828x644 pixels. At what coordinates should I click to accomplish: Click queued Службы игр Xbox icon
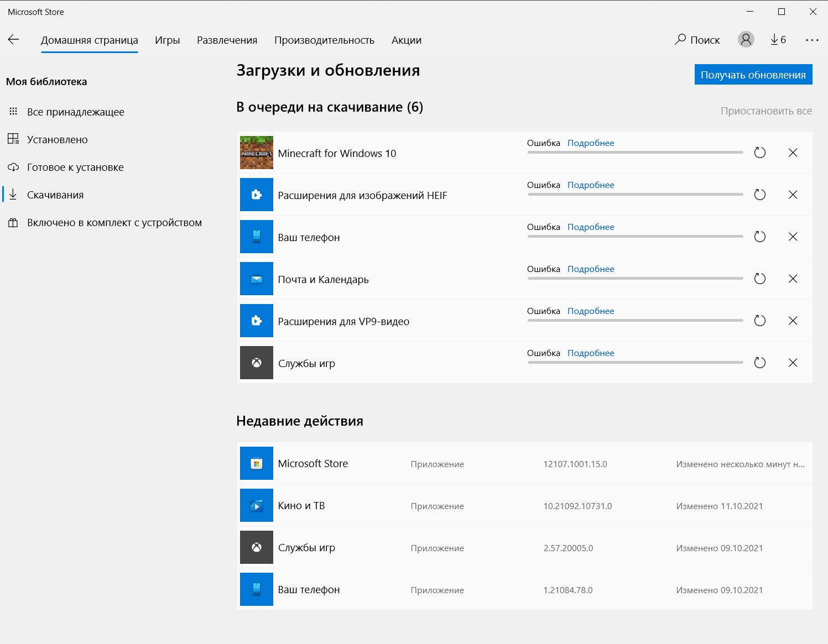[x=257, y=363]
